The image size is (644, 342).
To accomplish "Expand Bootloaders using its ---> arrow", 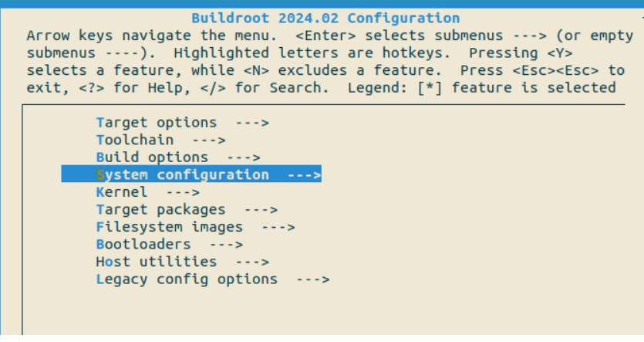I will [226, 244].
